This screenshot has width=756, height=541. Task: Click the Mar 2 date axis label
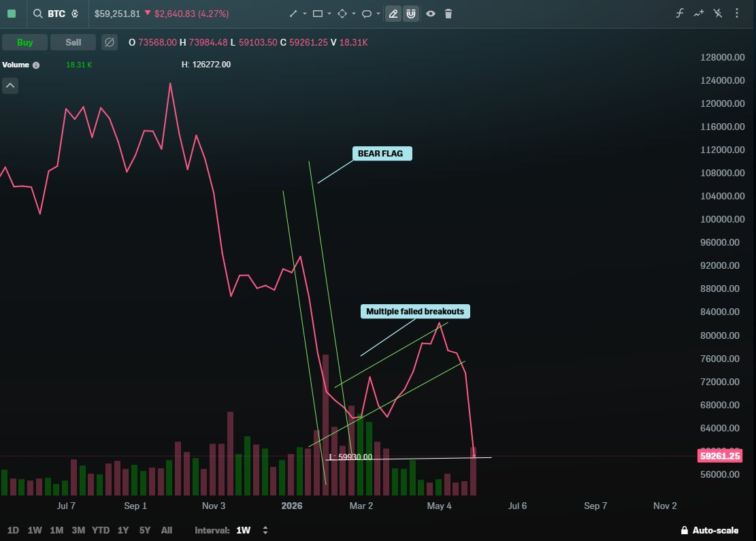[x=361, y=506]
